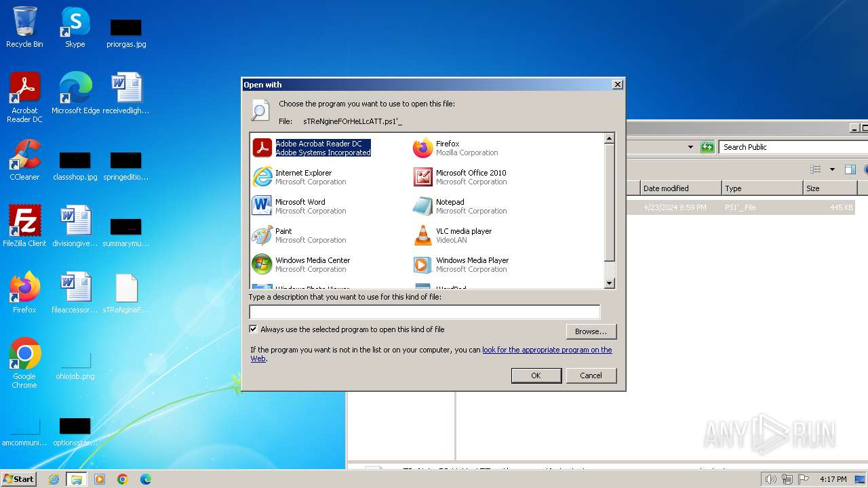The width and height of the screenshot is (868, 488).
Task: Uncheck Always use the selected program checkbox
Action: coord(254,329)
